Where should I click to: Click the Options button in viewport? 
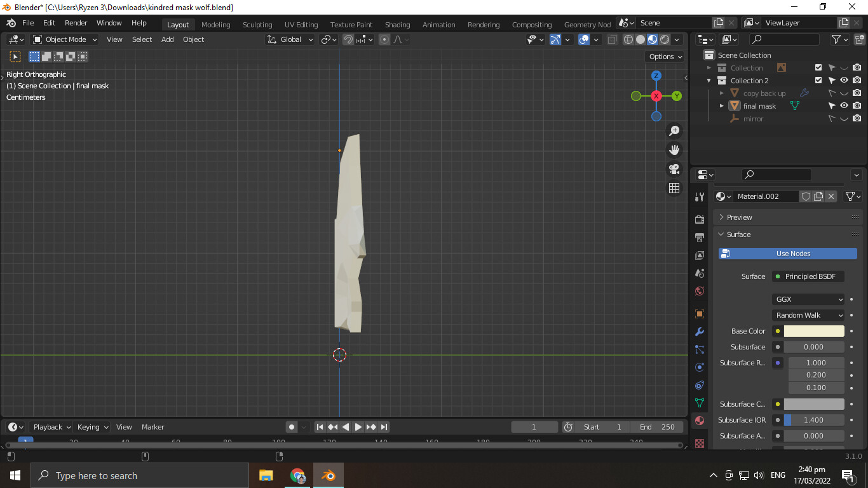[x=665, y=57]
